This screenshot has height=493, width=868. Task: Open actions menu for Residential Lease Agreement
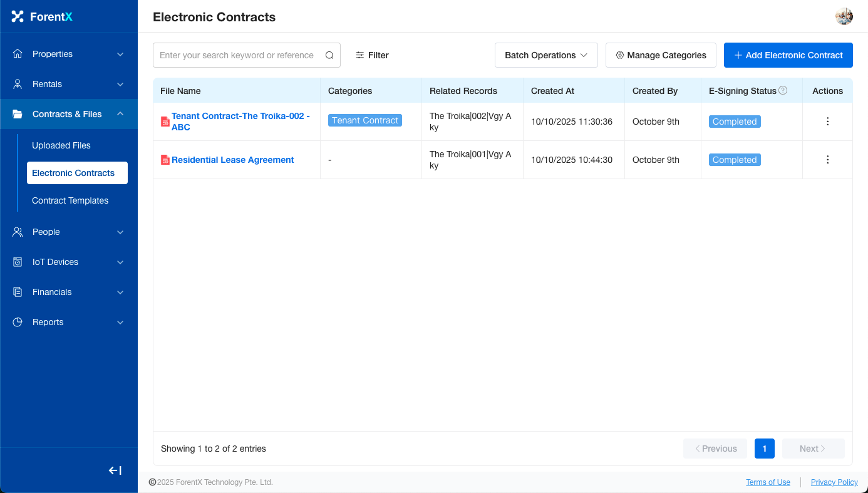click(x=827, y=160)
